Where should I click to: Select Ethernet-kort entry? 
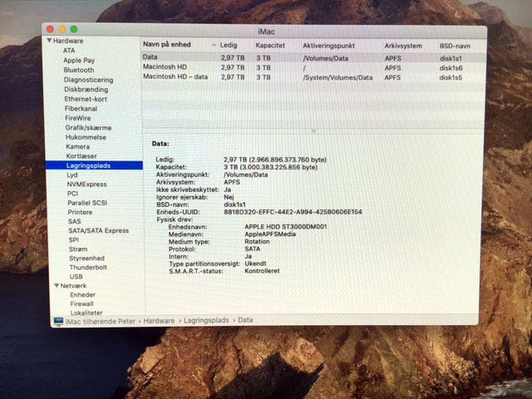click(x=86, y=99)
